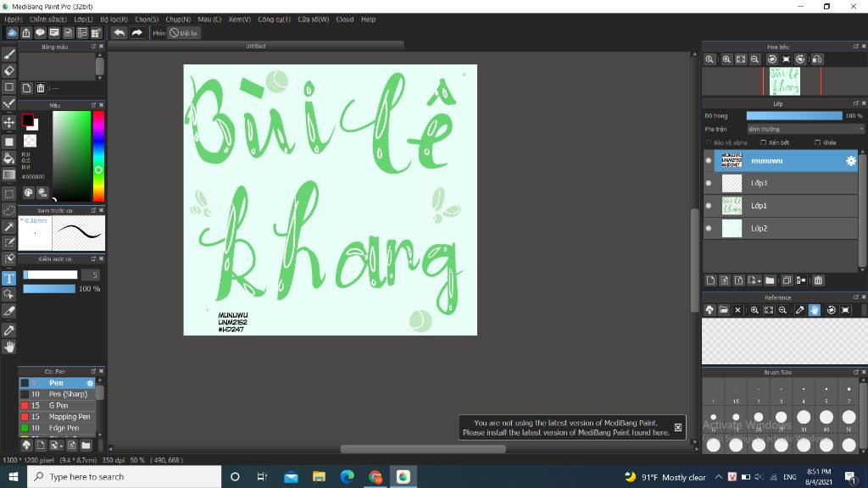
Task: Dismiss the MediBang update notification
Action: [677, 427]
